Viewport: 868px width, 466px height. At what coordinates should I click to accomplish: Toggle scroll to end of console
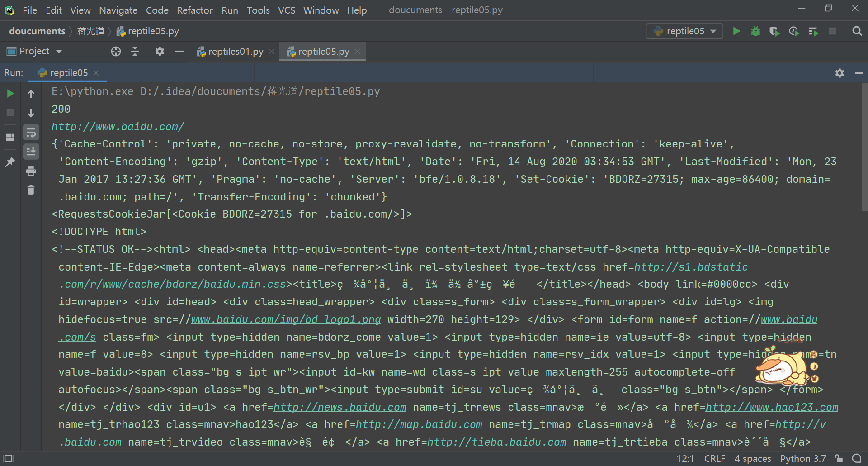(x=31, y=152)
